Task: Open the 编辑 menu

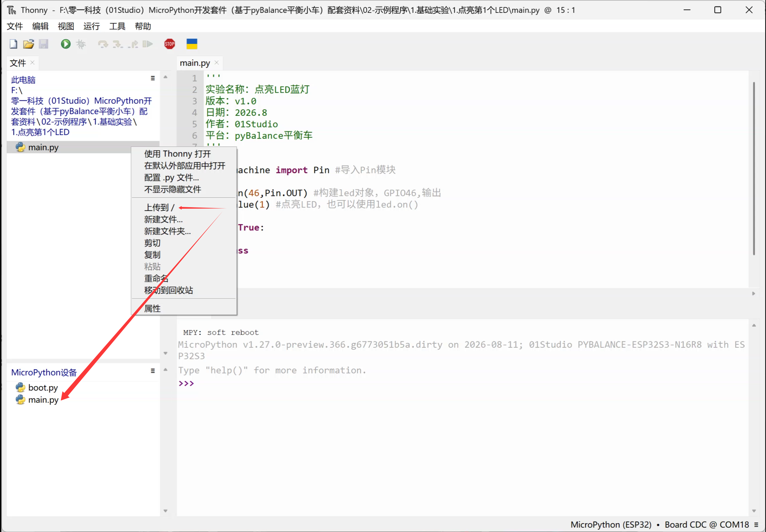Action: 40,26
